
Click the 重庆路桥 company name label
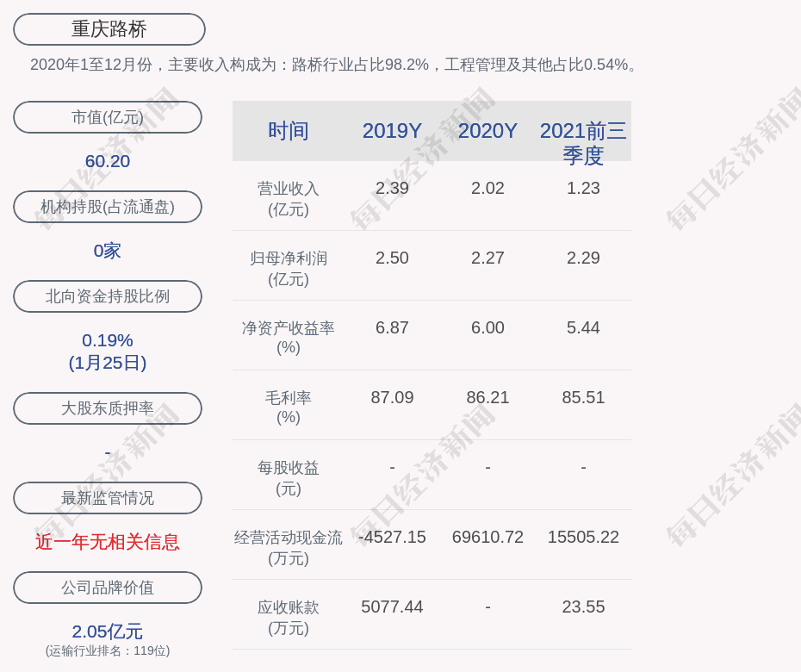(109, 29)
